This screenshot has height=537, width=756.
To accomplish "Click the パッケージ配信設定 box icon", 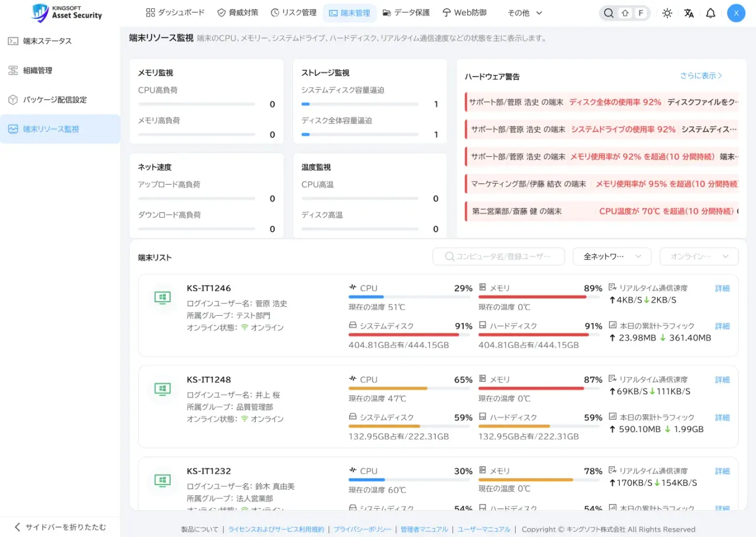I will tap(13, 100).
